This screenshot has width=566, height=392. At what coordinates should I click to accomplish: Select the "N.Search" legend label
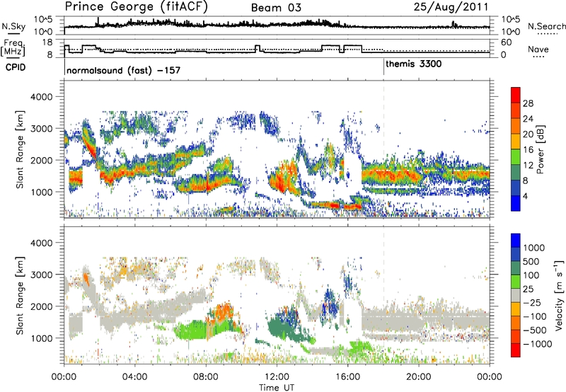pyautogui.click(x=546, y=26)
